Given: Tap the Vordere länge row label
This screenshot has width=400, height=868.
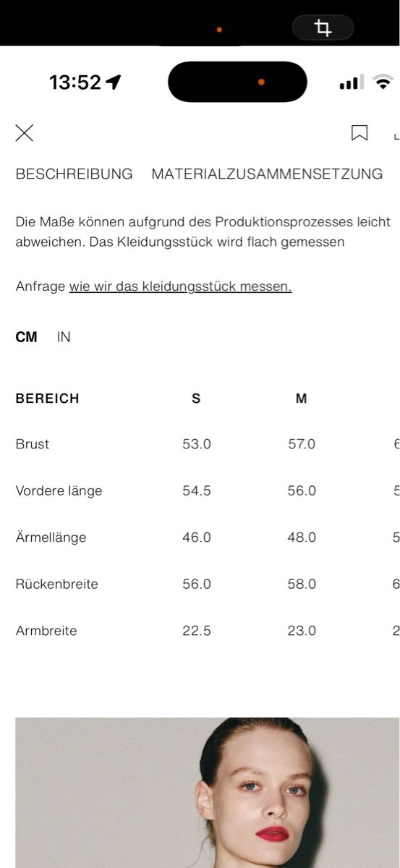Looking at the screenshot, I should [x=59, y=491].
